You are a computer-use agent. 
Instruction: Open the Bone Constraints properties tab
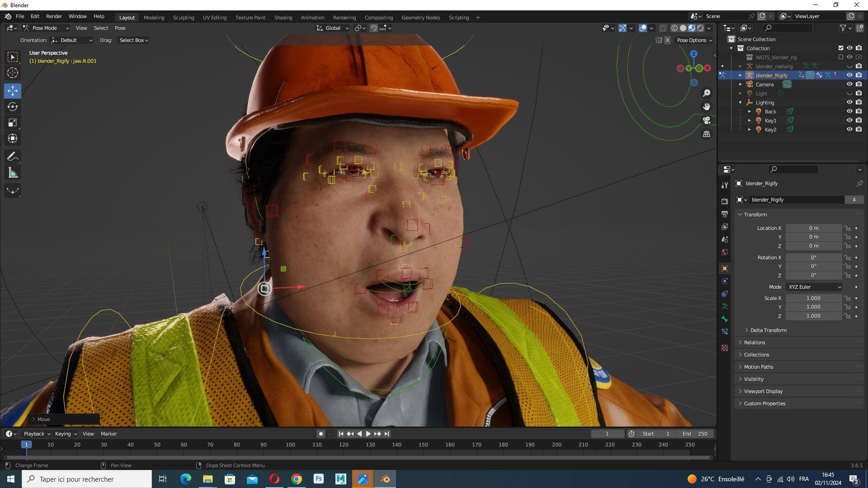tap(725, 332)
